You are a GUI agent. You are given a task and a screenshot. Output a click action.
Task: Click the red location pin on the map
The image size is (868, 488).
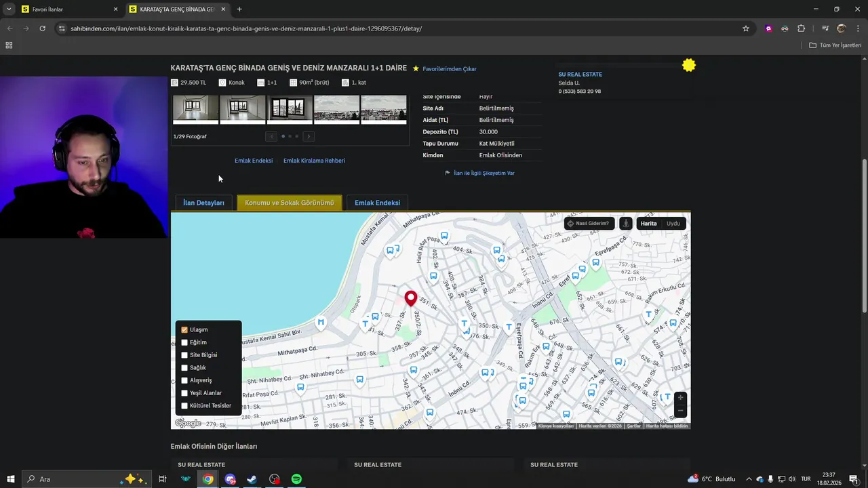pyautogui.click(x=410, y=298)
